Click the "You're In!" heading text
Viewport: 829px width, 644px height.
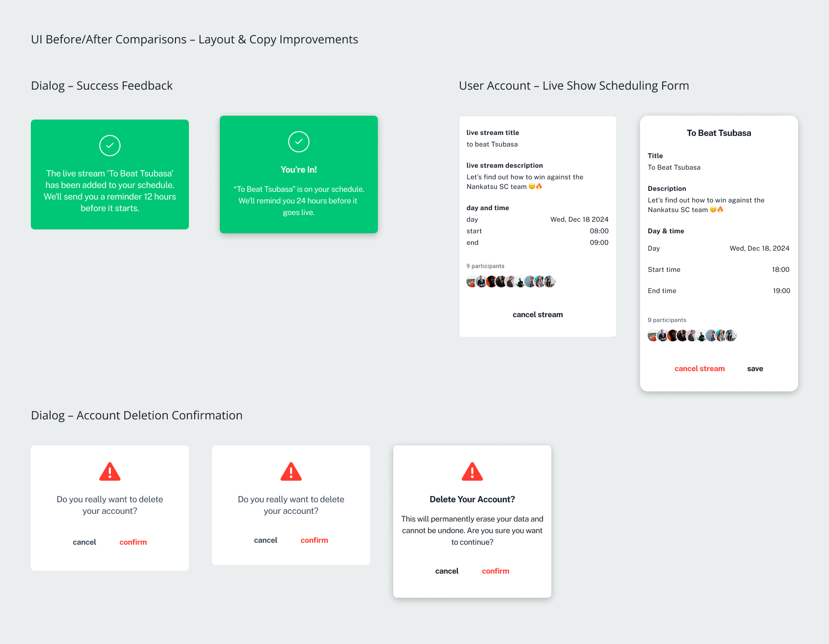(299, 170)
